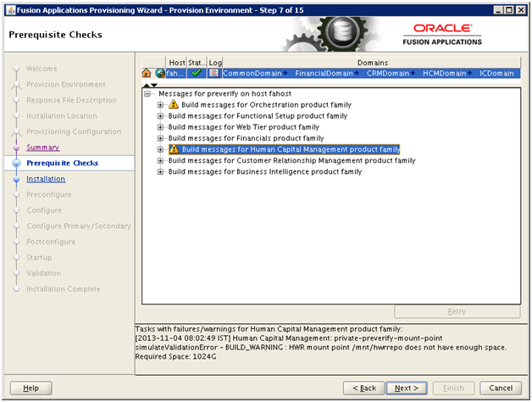Image resolution: width=532 pixels, height=402 pixels.
Task: Collapse the Messages for preverify on host fahost node
Action: (x=147, y=93)
